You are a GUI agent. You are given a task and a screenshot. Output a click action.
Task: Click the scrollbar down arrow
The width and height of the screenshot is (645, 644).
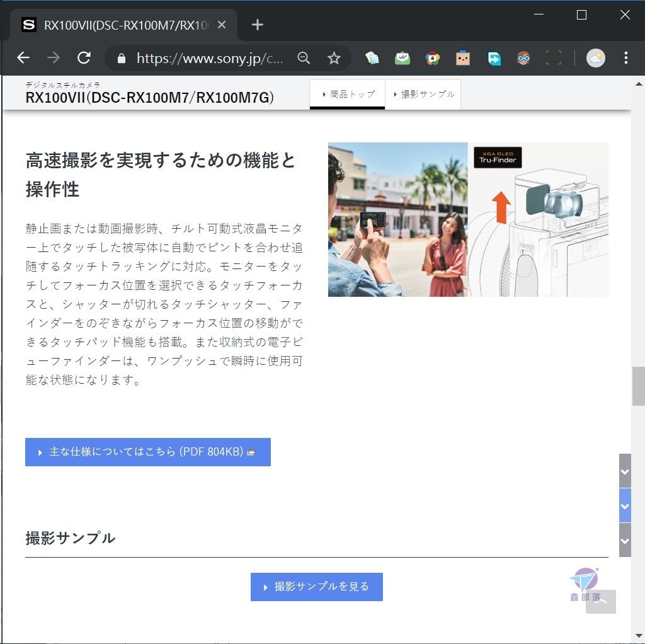coord(639,636)
